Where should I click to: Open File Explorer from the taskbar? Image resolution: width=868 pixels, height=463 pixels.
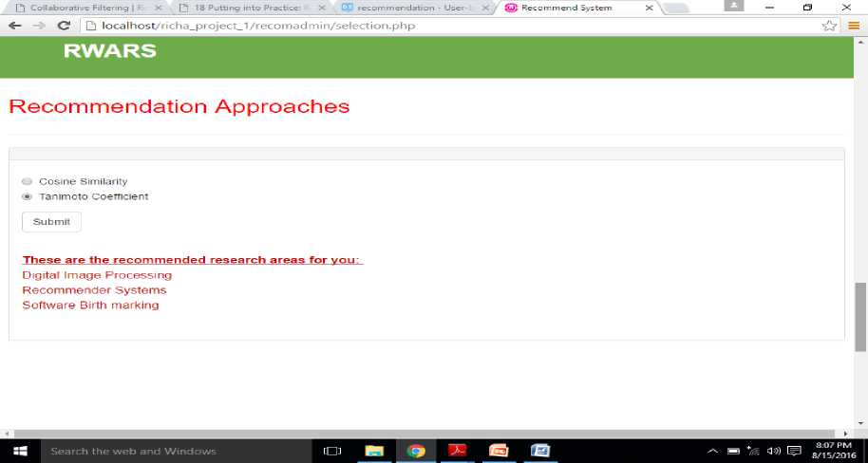[374, 451]
